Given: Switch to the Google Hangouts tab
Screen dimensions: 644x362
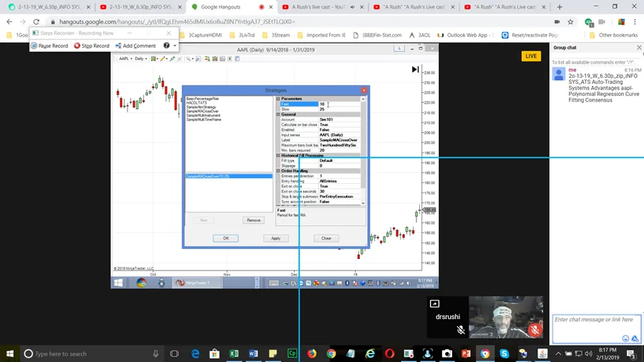Looking at the screenshot, I should coord(232,7).
